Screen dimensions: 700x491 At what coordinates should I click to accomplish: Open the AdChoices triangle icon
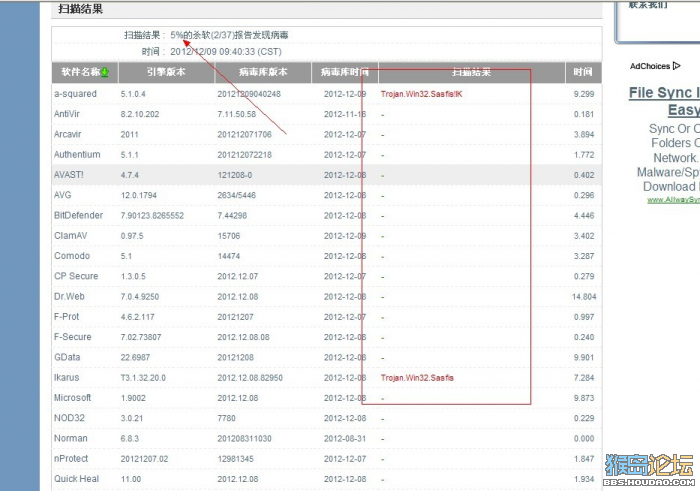[x=676, y=66]
